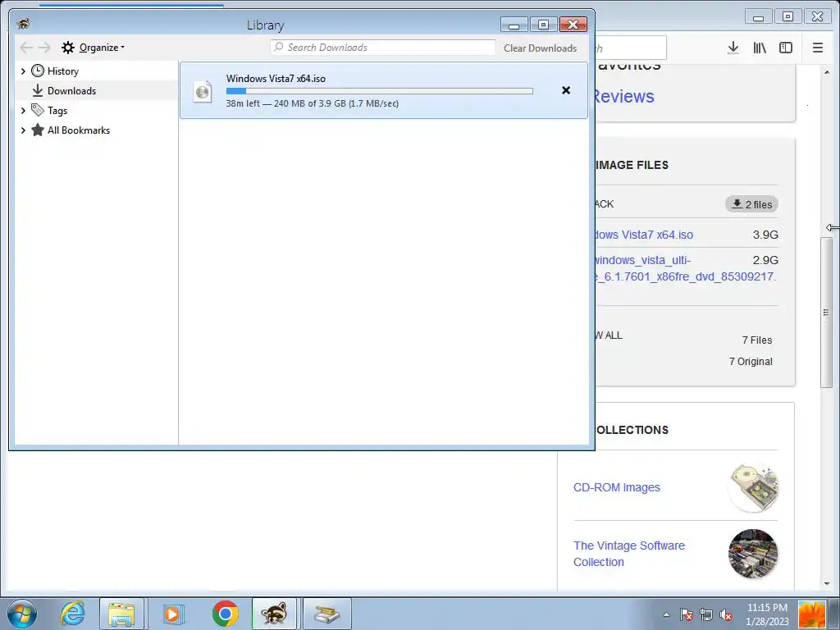This screenshot has width=840, height=630.
Task: Open Windows Vista7 x64.iso link on page
Action: pos(643,235)
